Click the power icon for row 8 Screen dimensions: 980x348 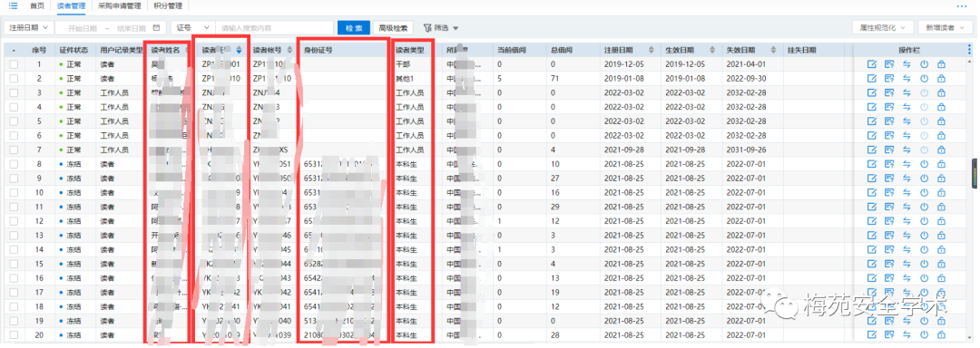924,164
